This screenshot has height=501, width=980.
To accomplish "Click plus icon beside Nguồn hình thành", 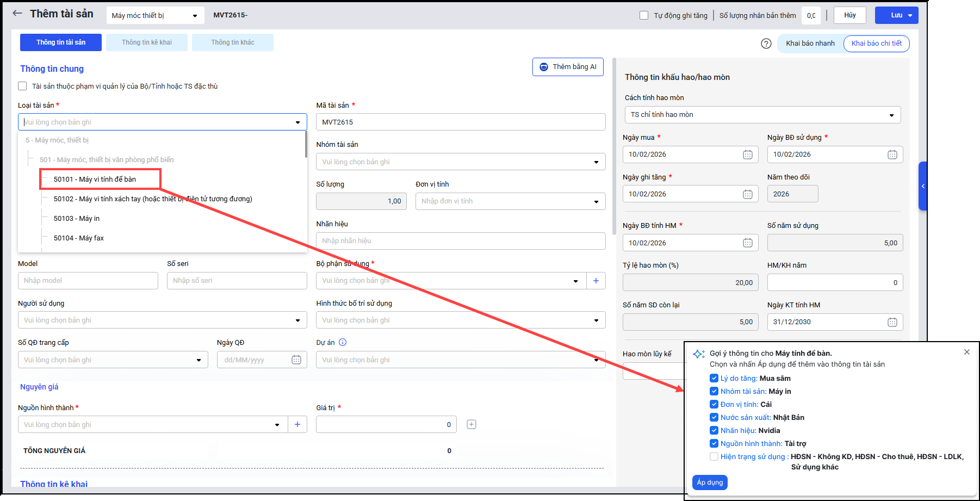I will tap(297, 424).
